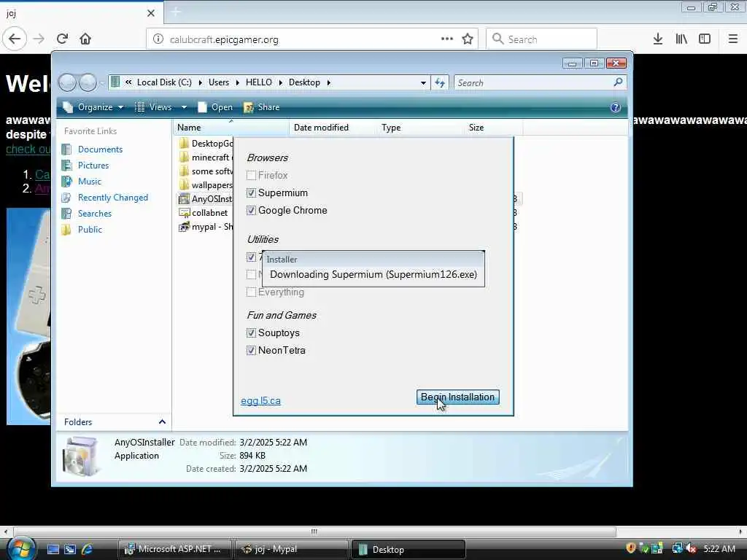Sort by the Name column header
The height and width of the screenshot is (560, 747).
coord(231,128)
